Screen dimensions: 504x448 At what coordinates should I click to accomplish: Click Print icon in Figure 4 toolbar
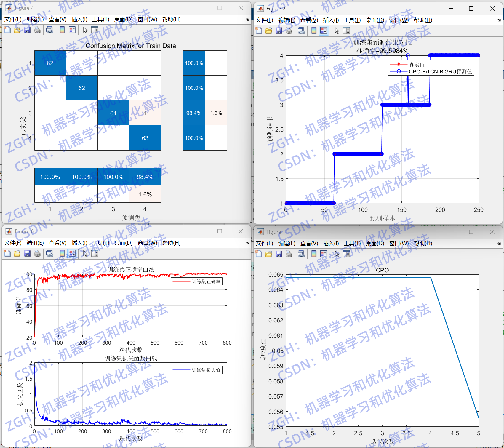(37, 30)
